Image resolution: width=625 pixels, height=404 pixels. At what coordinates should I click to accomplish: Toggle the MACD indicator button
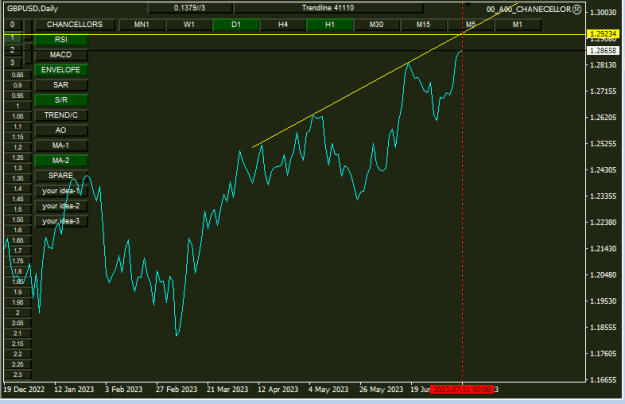point(61,55)
